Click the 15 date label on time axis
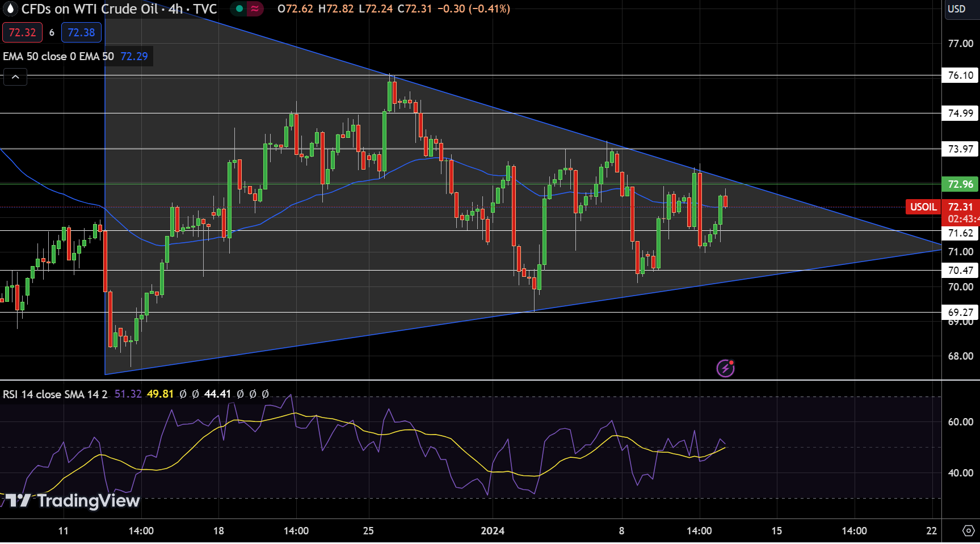Screen dimensions: 980x544 click(776, 531)
